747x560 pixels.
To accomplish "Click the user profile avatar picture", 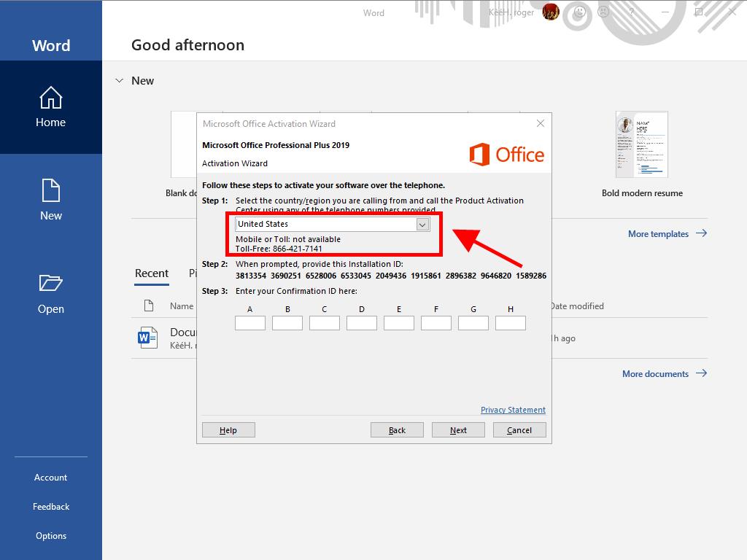I will [x=551, y=12].
